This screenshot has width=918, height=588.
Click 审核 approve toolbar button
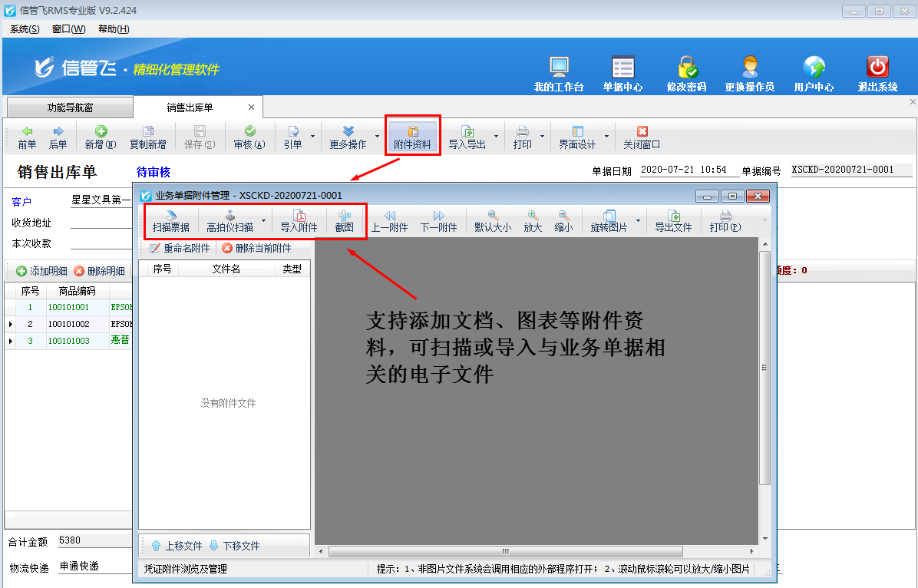[x=249, y=137]
